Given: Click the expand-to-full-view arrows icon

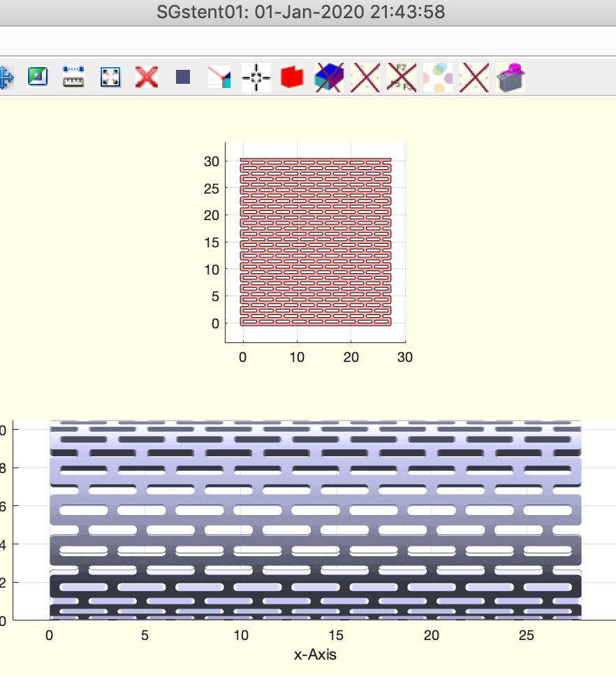Looking at the screenshot, I should click(110, 77).
